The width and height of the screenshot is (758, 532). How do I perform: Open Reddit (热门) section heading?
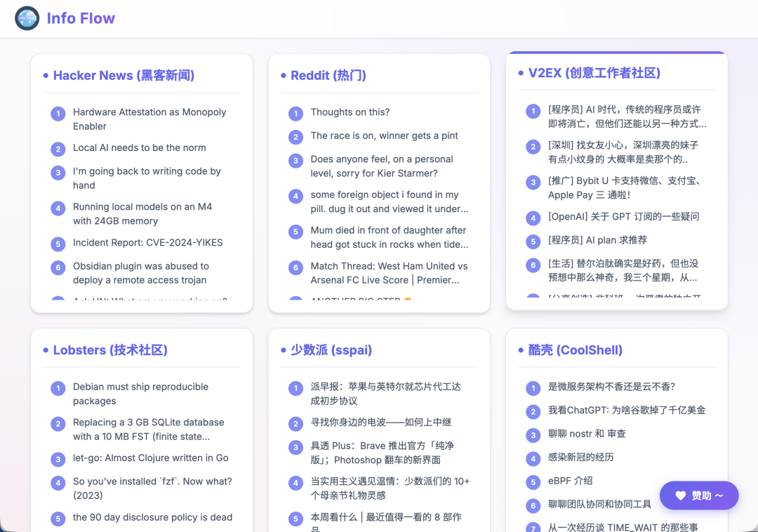click(328, 75)
